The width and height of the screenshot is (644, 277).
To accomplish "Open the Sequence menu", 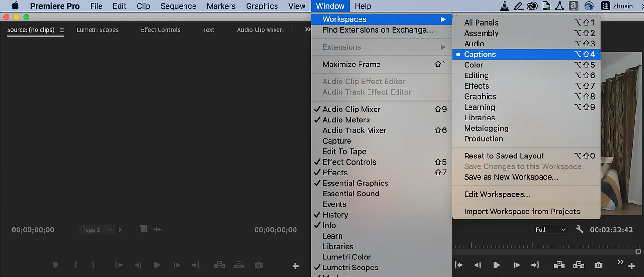I will tap(178, 6).
